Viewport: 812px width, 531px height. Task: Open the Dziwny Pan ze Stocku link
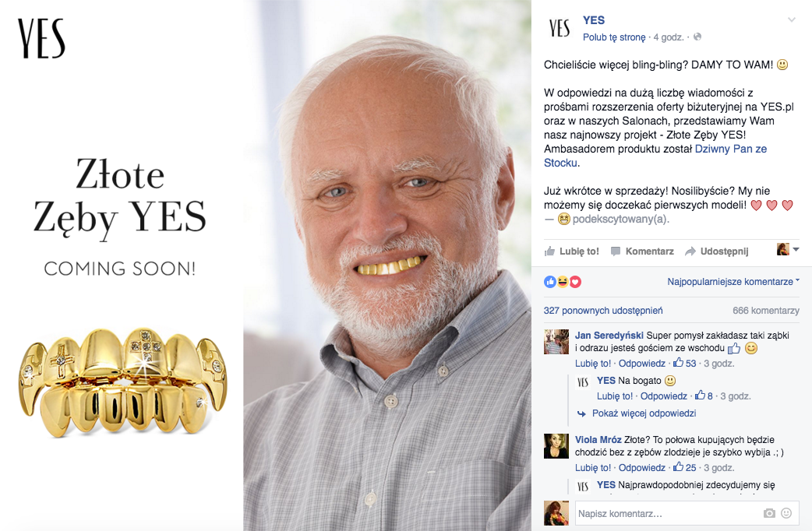pyautogui.click(x=655, y=156)
